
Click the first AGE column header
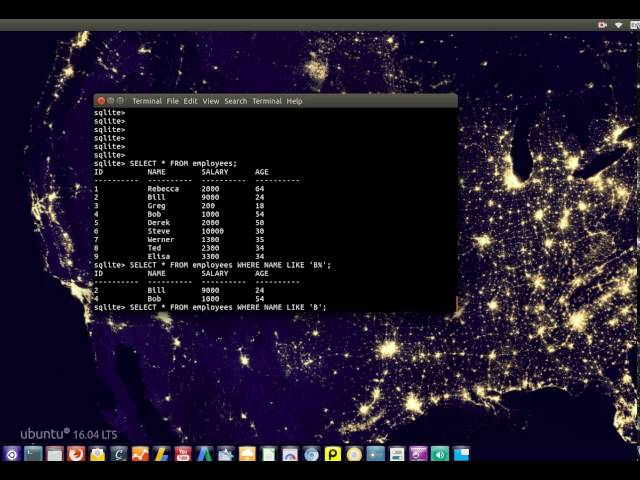click(262, 172)
